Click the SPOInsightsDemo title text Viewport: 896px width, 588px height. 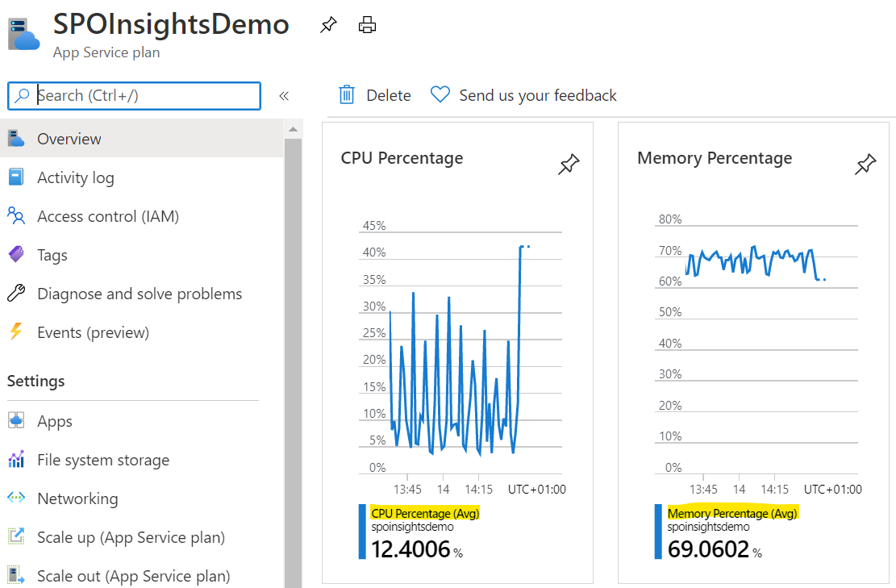coord(171,24)
